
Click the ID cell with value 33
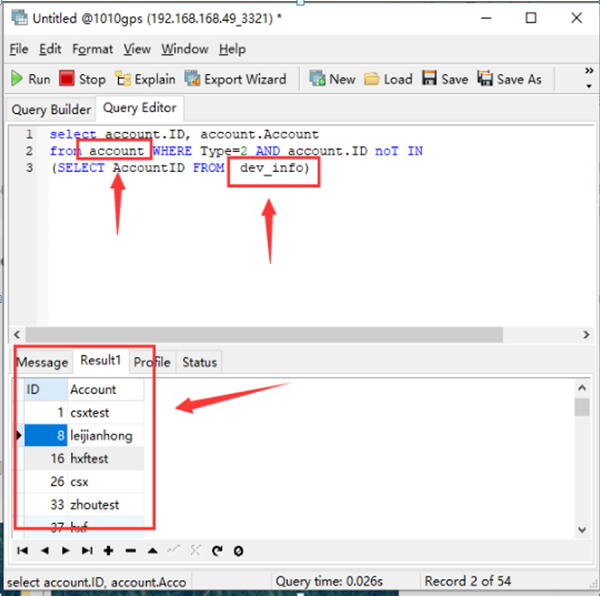[46, 504]
